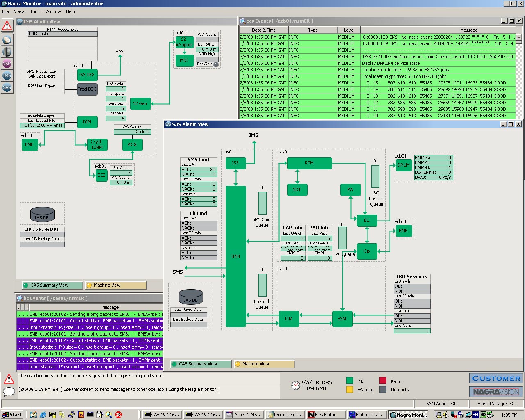Click the Crypt IEMM node
Viewport: 525px width, 420px height.
pyautogui.click(x=97, y=144)
